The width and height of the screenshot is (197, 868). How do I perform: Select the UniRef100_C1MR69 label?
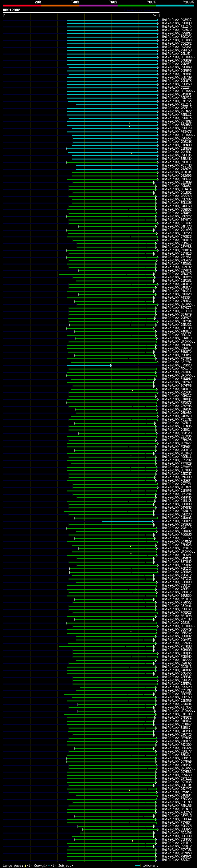tap(176, 149)
